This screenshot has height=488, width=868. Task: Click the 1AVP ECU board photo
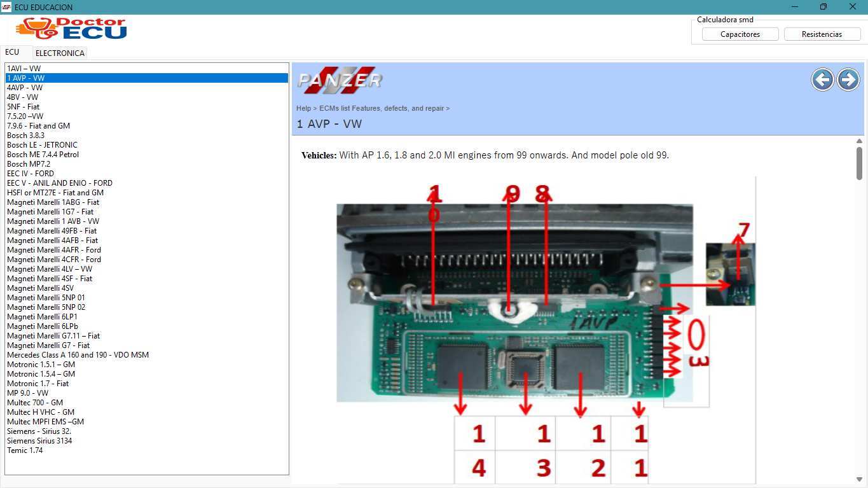click(514, 303)
